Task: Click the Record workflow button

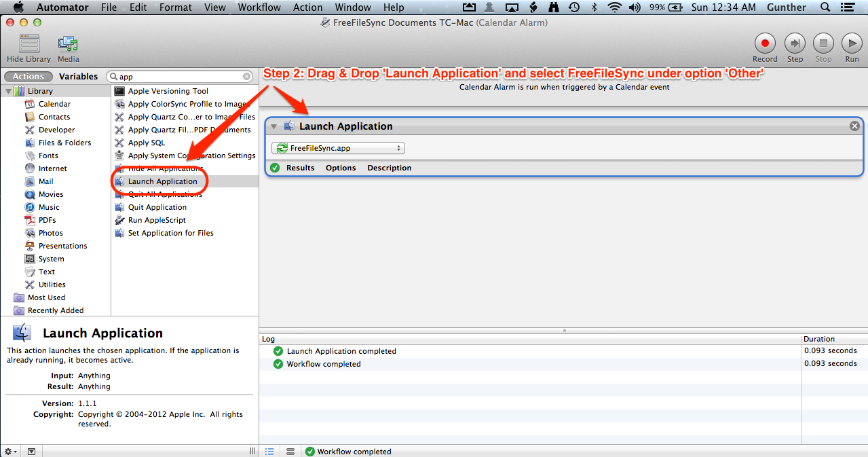Action: tap(764, 44)
